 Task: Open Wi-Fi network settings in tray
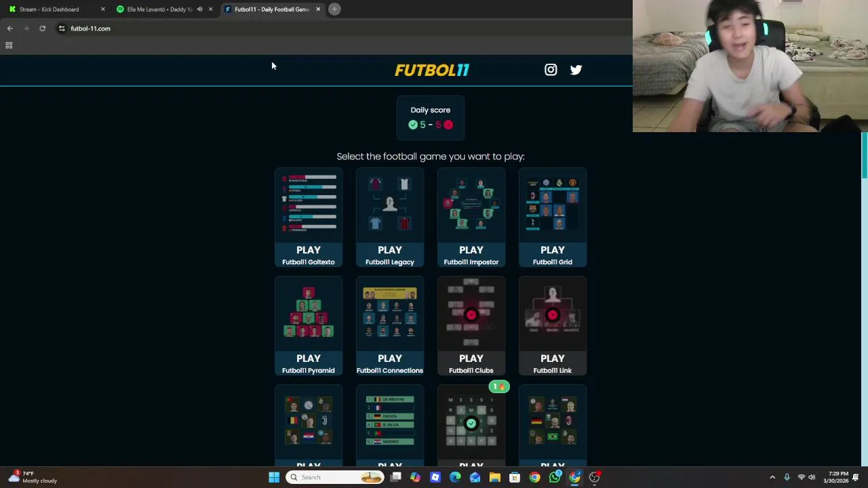(802, 477)
